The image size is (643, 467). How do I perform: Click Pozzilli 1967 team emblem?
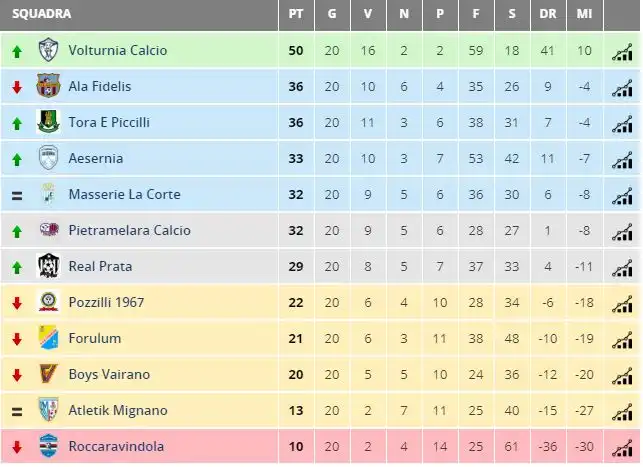[48, 301]
